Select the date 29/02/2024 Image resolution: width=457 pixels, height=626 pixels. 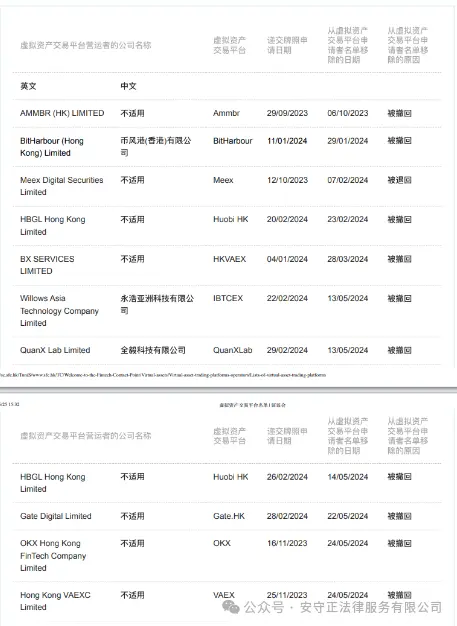(x=287, y=350)
